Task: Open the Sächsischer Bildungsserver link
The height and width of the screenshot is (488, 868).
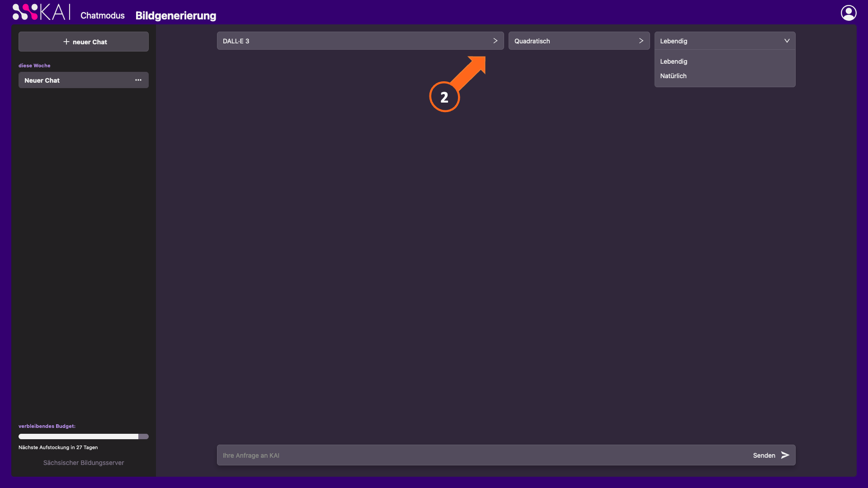Action: (x=84, y=463)
